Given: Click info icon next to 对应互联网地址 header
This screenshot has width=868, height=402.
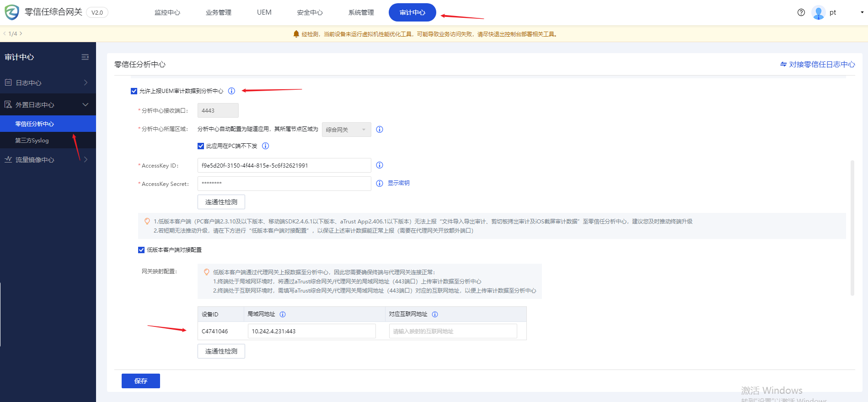Looking at the screenshot, I should 435,315.
